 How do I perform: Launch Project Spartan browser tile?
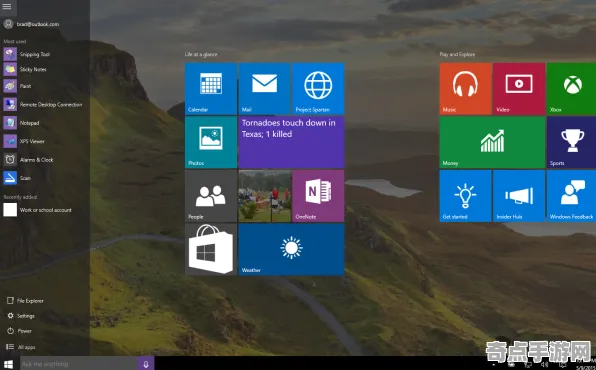pos(318,89)
